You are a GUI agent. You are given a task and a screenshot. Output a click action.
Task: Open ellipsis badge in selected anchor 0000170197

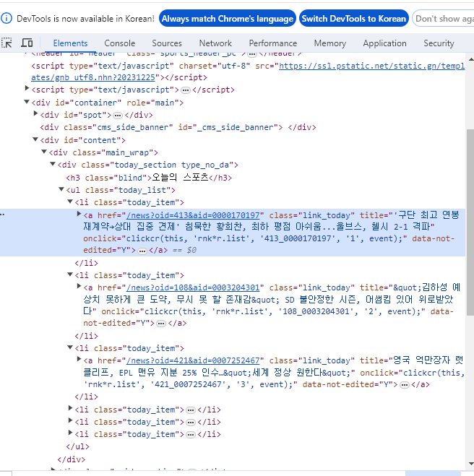142,251
